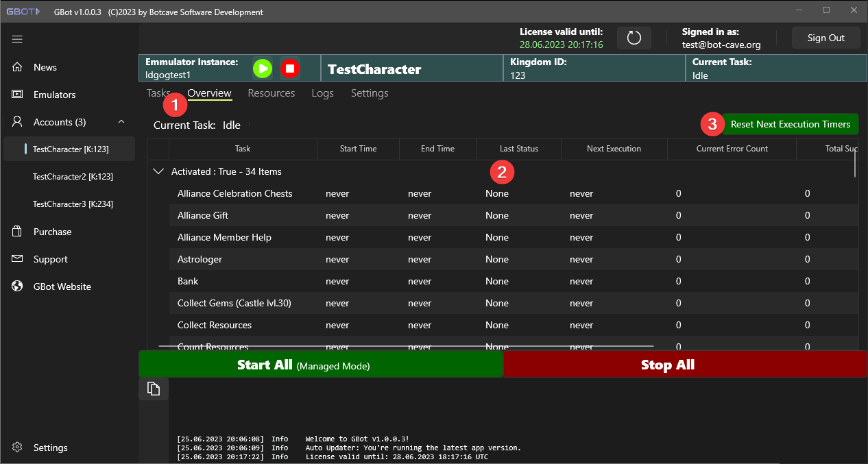
Task: Collapse the Accounts (3) section
Action: point(121,122)
